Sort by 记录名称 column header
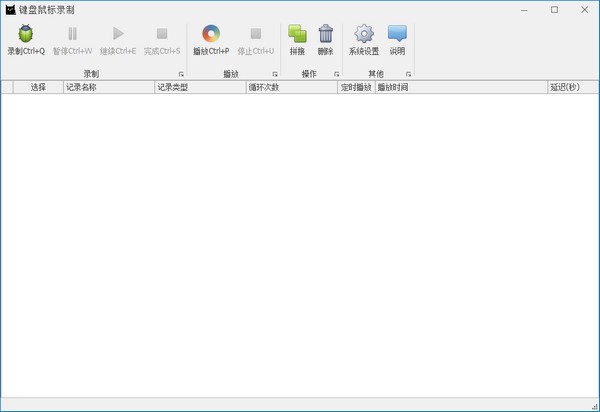Viewport: 600px width, 412px height. [109, 87]
